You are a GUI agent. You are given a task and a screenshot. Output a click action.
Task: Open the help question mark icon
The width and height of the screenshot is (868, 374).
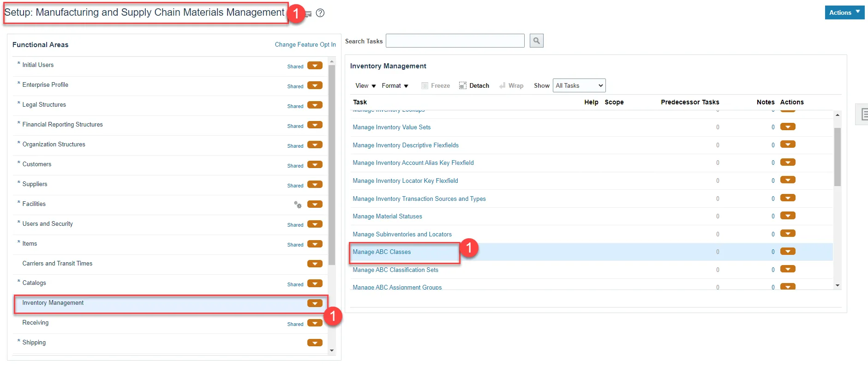point(320,13)
